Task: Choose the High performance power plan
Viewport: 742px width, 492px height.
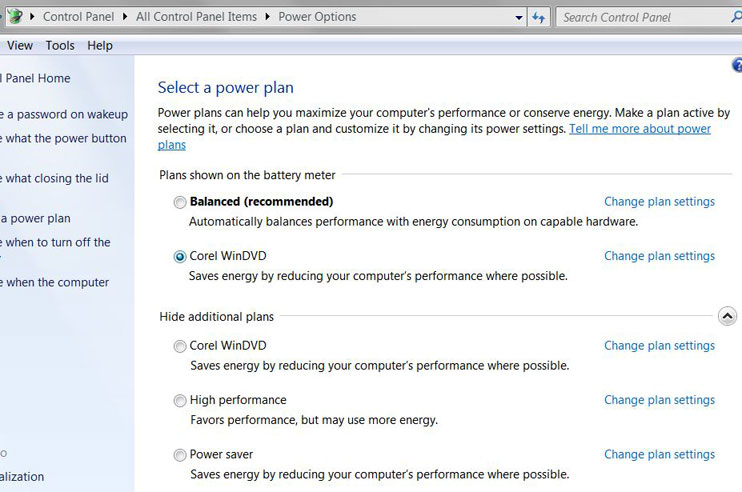Action: coord(180,400)
